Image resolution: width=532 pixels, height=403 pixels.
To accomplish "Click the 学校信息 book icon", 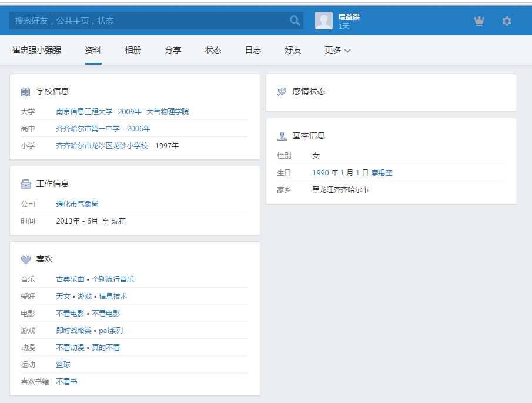I will [x=26, y=92].
